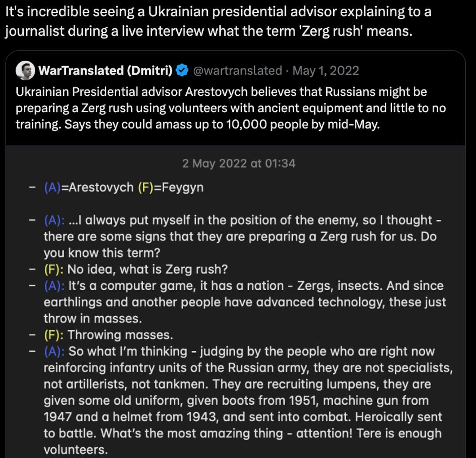Click the yellow '(F)=Feygyn' legend label
The image size is (476, 458).
pyautogui.click(x=171, y=187)
